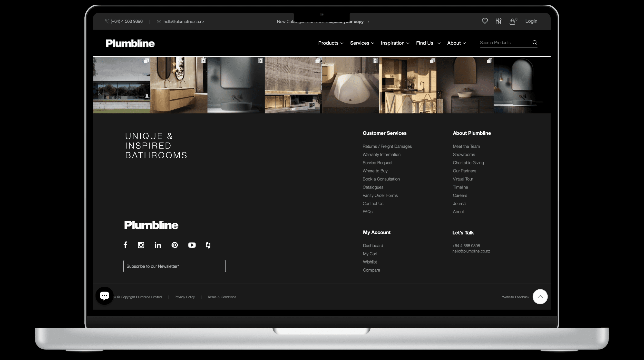644x360 pixels.
Task: Open the Compare account link
Action: pyautogui.click(x=371, y=270)
